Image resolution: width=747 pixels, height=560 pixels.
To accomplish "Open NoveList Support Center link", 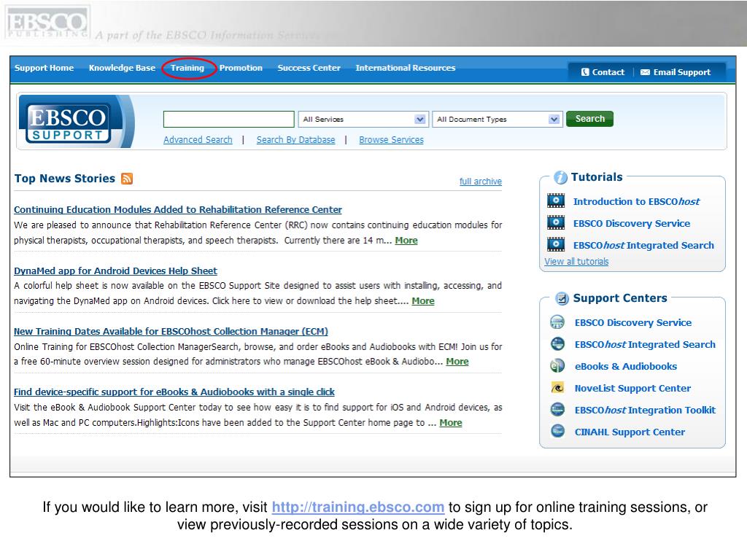I will pos(632,388).
